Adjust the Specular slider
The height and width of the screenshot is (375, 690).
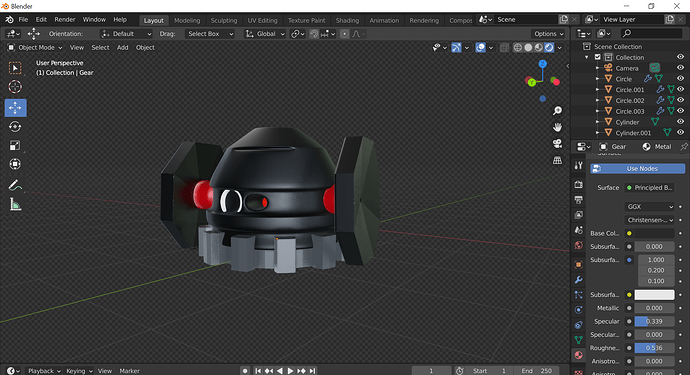(654, 321)
